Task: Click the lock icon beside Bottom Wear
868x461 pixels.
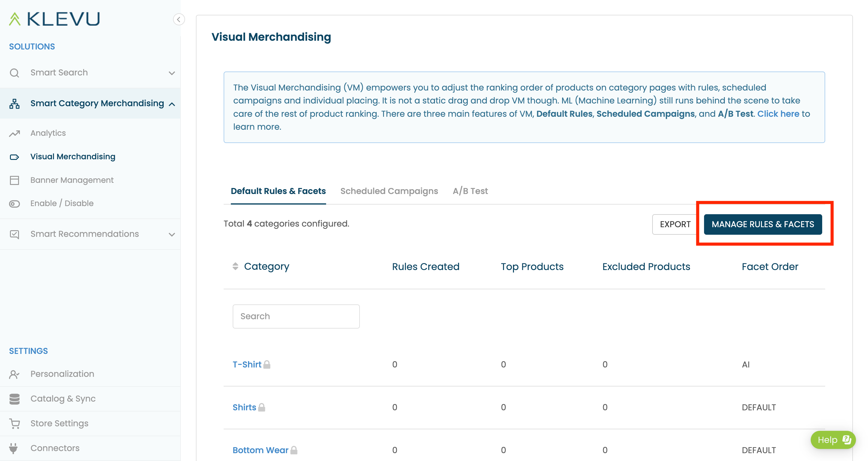Action: point(294,450)
